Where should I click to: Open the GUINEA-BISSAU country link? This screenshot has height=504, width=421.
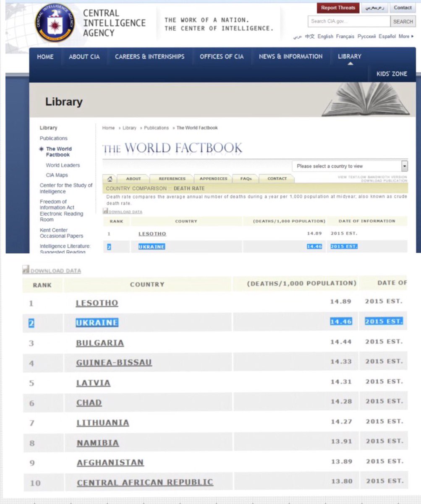point(114,362)
